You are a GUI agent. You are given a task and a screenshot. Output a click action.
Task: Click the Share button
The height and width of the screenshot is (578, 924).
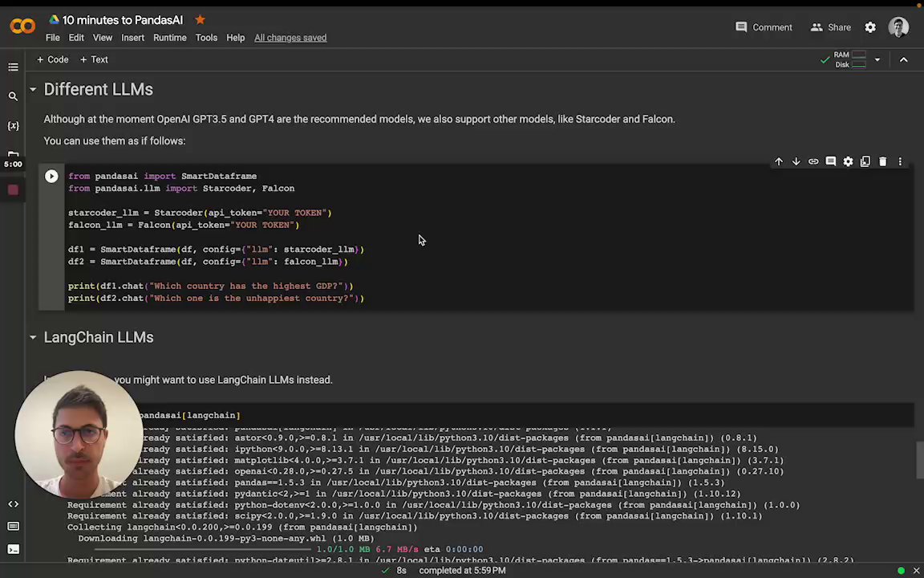[830, 27]
